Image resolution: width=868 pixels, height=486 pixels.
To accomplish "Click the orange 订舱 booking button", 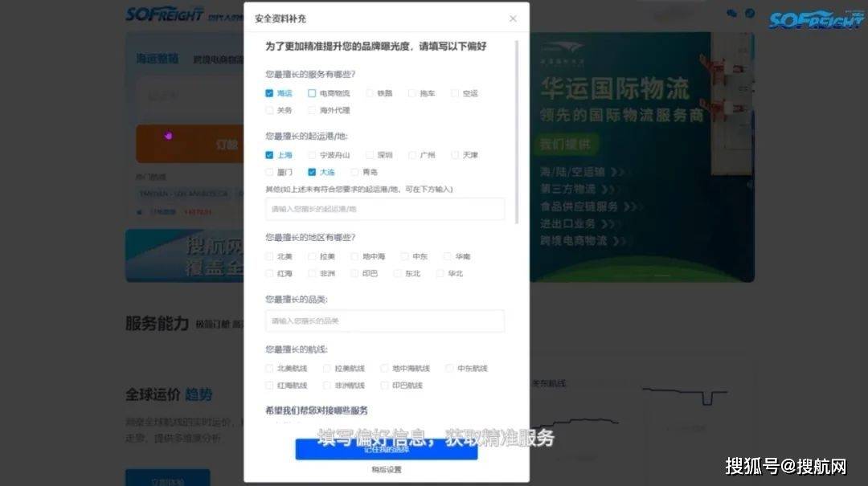I will click(193, 143).
